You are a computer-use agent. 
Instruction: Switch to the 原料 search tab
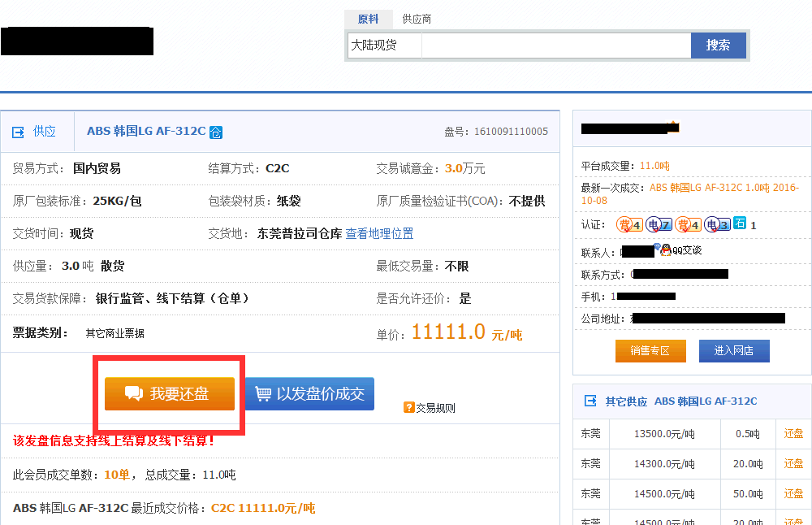point(368,20)
